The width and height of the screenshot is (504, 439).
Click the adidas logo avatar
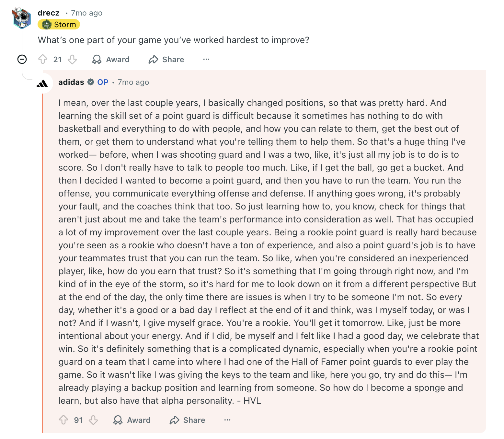(42, 84)
